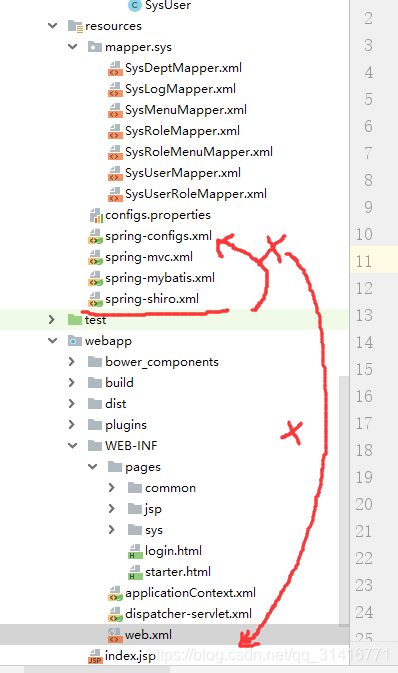
Task: Select SysUser class in tree
Action: (x=168, y=5)
